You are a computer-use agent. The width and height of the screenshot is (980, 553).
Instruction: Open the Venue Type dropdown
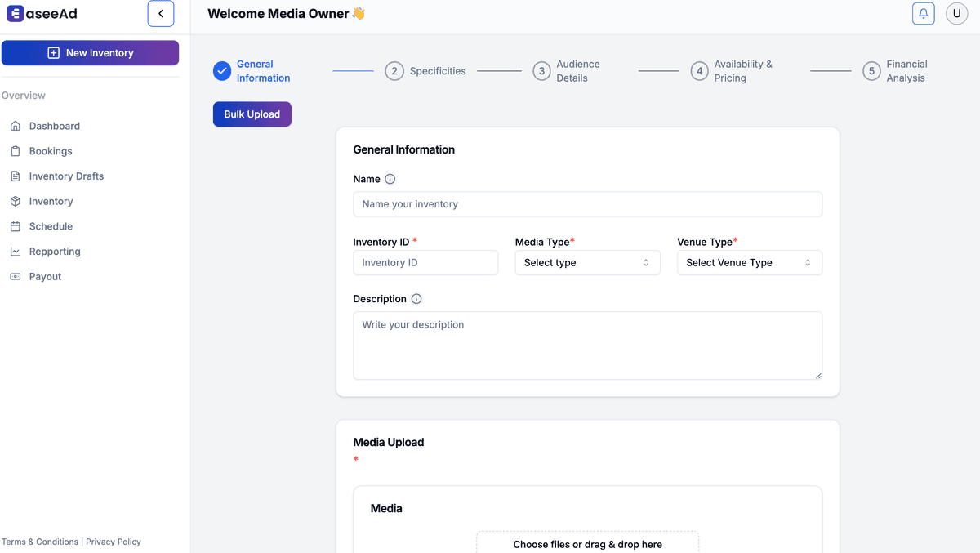click(750, 263)
